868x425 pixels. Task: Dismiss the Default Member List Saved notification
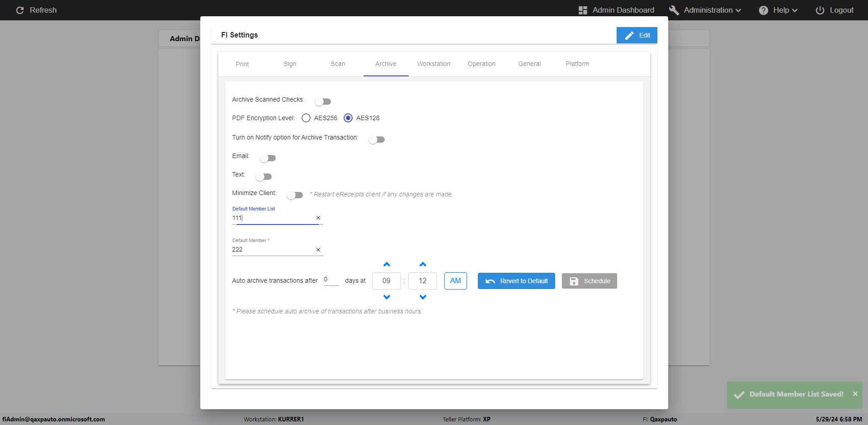pyautogui.click(x=855, y=394)
